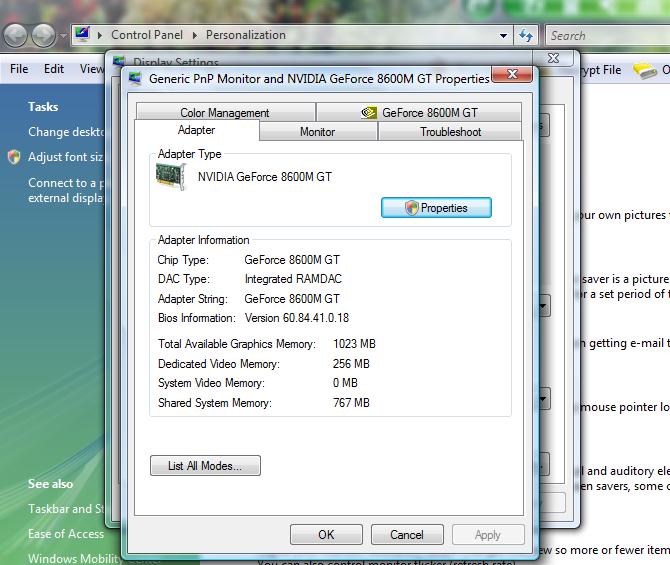This screenshot has width=670, height=565.
Task: Confirm with the OK button
Action: (326, 535)
